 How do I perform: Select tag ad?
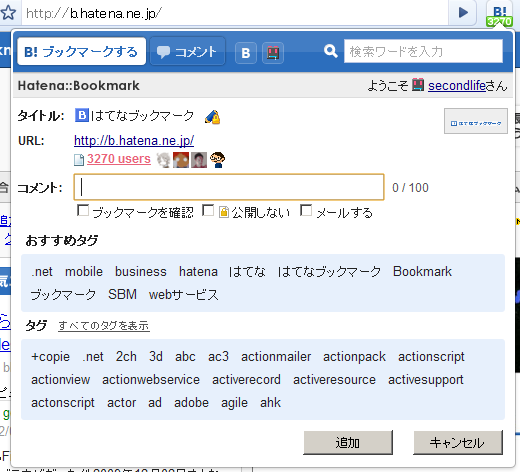click(x=155, y=403)
